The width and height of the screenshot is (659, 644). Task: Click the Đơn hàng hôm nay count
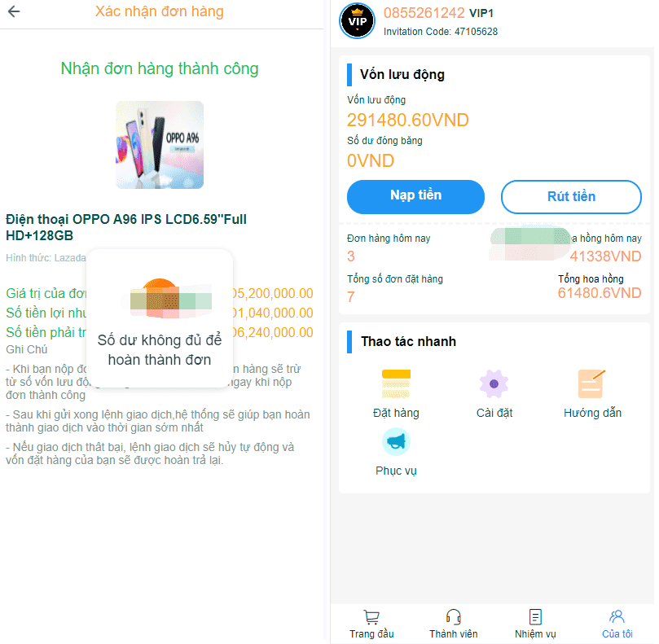coord(351,256)
